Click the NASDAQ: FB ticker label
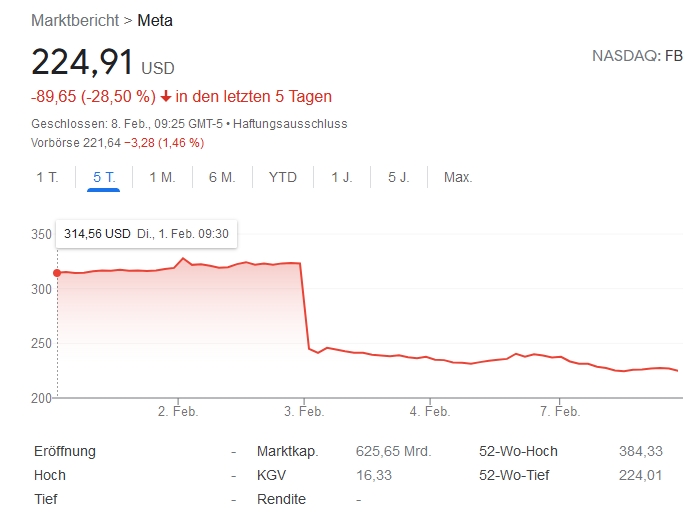 coord(637,56)
